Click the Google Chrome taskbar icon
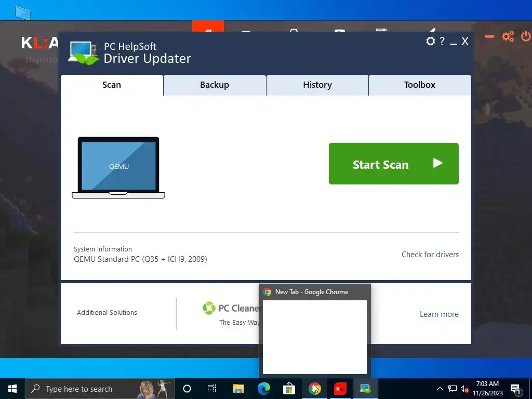 (314, 389)
